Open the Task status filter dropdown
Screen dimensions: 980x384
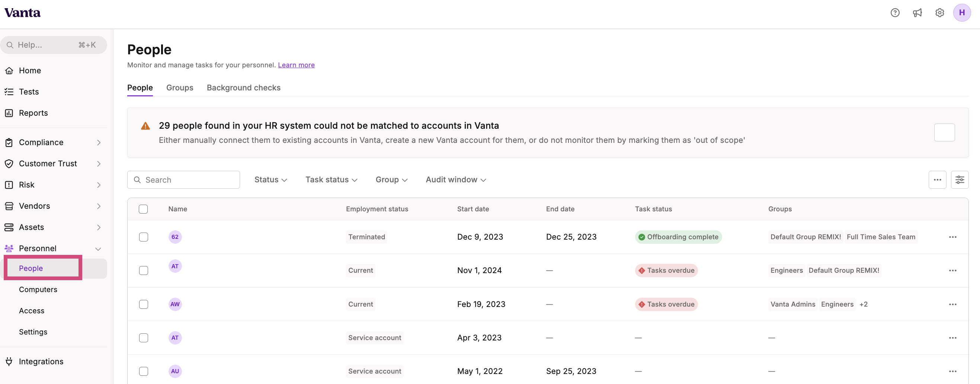[332, 180]
